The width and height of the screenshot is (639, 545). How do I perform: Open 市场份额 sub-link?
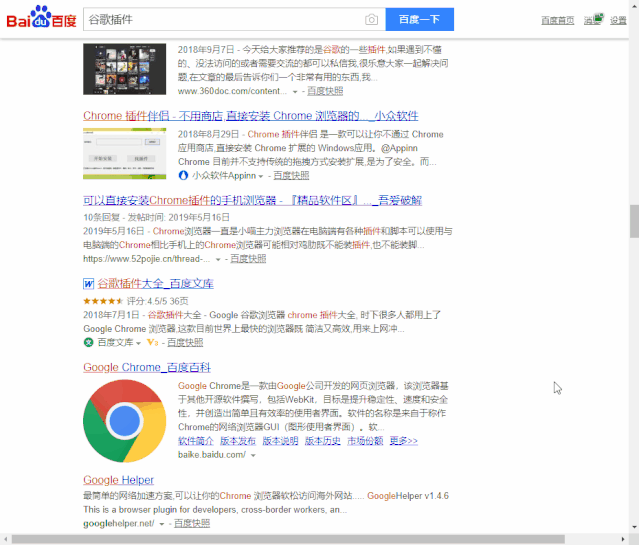pyautogui.click(x=365, y=441)
